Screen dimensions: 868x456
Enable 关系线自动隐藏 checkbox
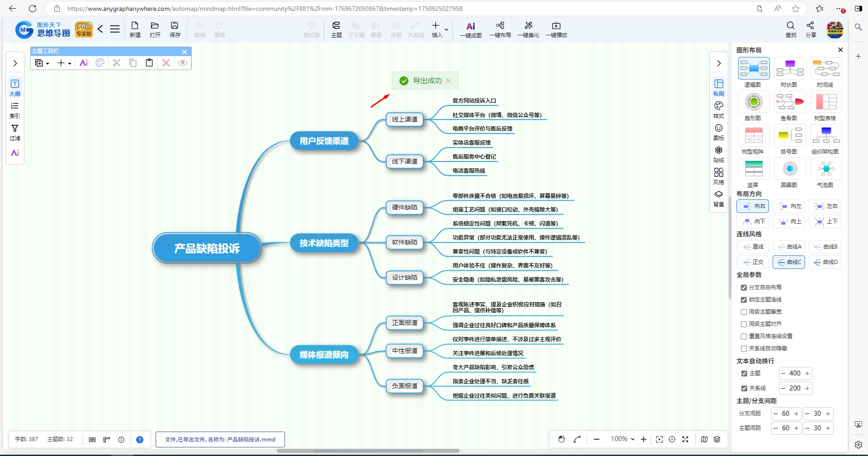click(744, 348)
